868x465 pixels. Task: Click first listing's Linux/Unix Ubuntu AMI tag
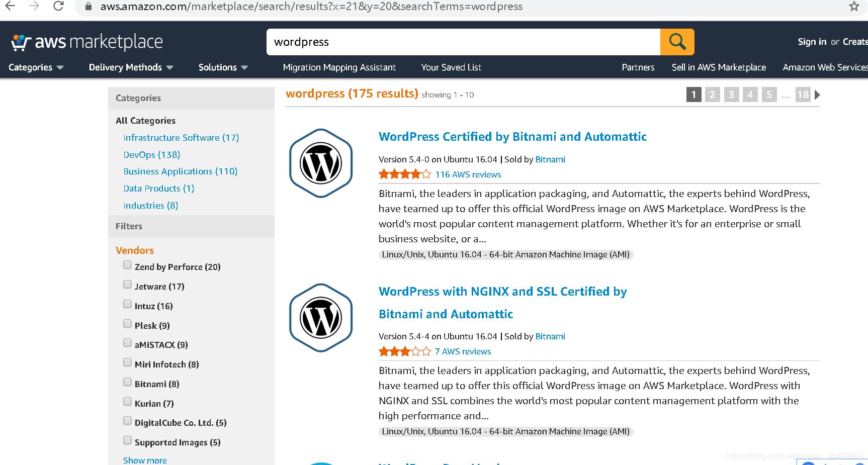(x=505, y=254)
